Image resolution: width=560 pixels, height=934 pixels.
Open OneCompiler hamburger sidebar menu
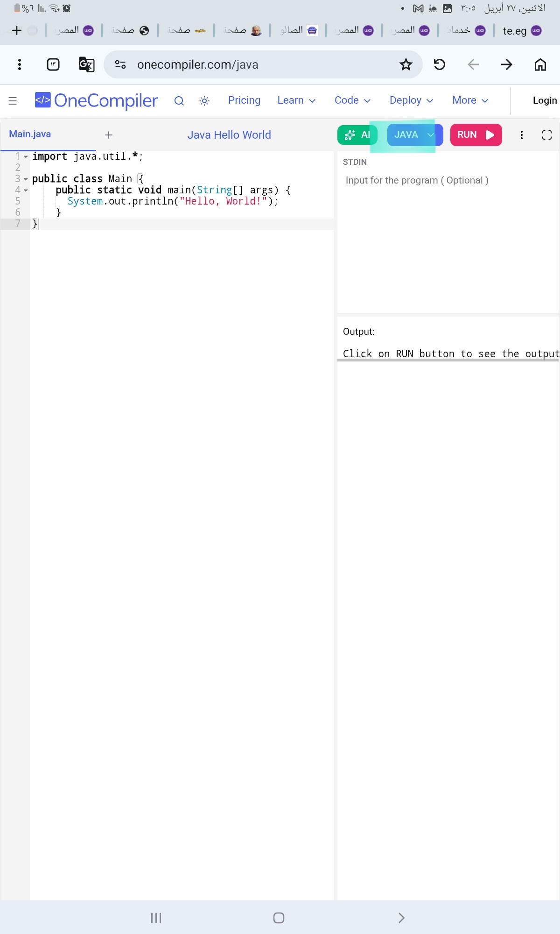[13, 100]
